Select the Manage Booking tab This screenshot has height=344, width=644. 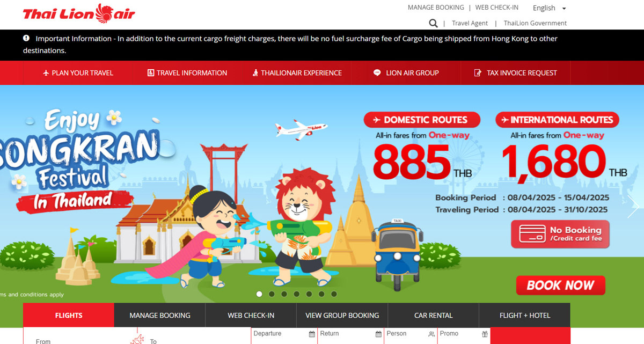pos(160,315)
